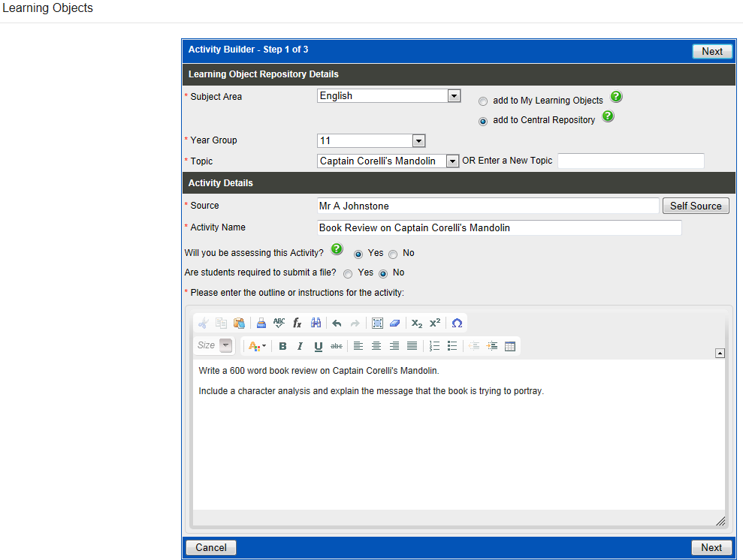Select Yes for students submitting a file

pos(348,274)
